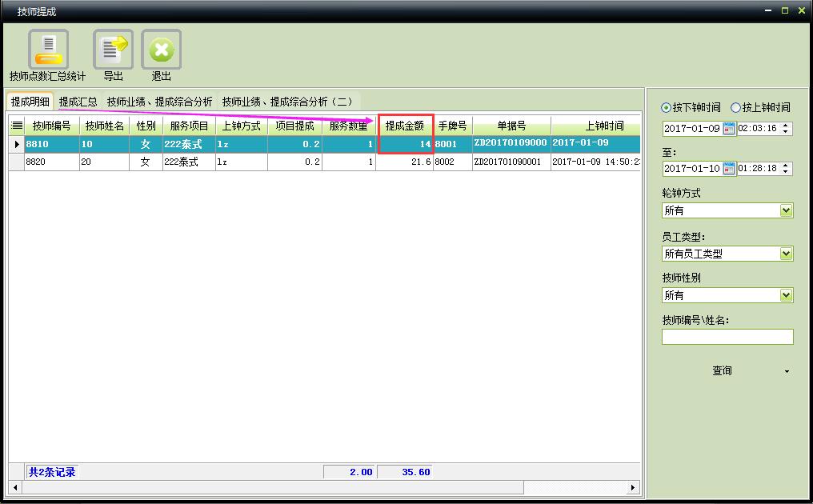Click the hand tag number 8001 cell
The width and height of the screenshot is (813, 504).
coord(453,144)
